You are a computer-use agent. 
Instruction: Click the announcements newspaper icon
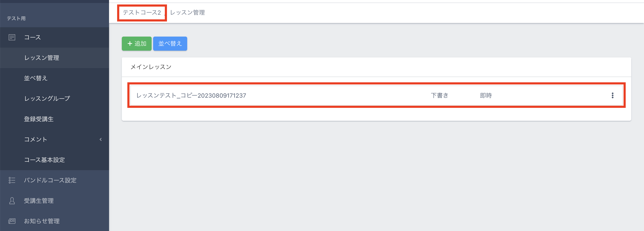[x=12, y=221]
